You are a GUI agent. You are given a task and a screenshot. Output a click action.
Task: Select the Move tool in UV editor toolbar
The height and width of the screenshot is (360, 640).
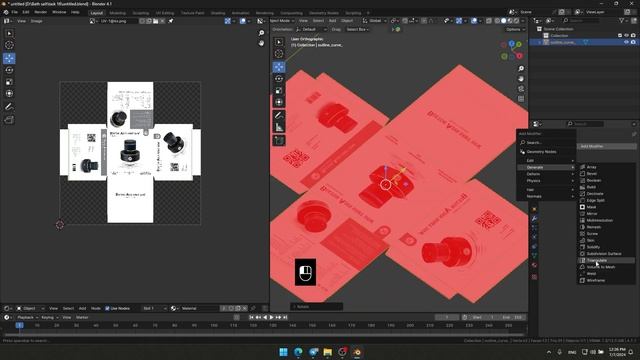[x=9, y=58]
